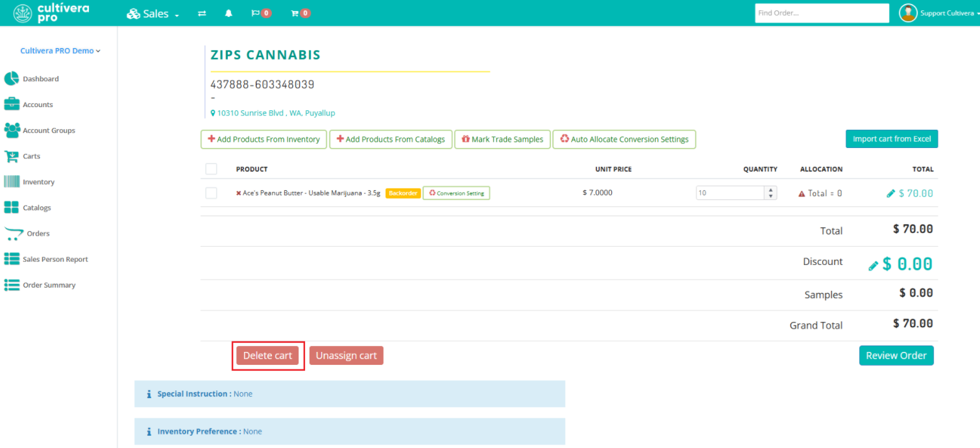Click the Orders cart icon in sidebar
The width and height of the screenshot is (980, 448).
click(13, 234)
